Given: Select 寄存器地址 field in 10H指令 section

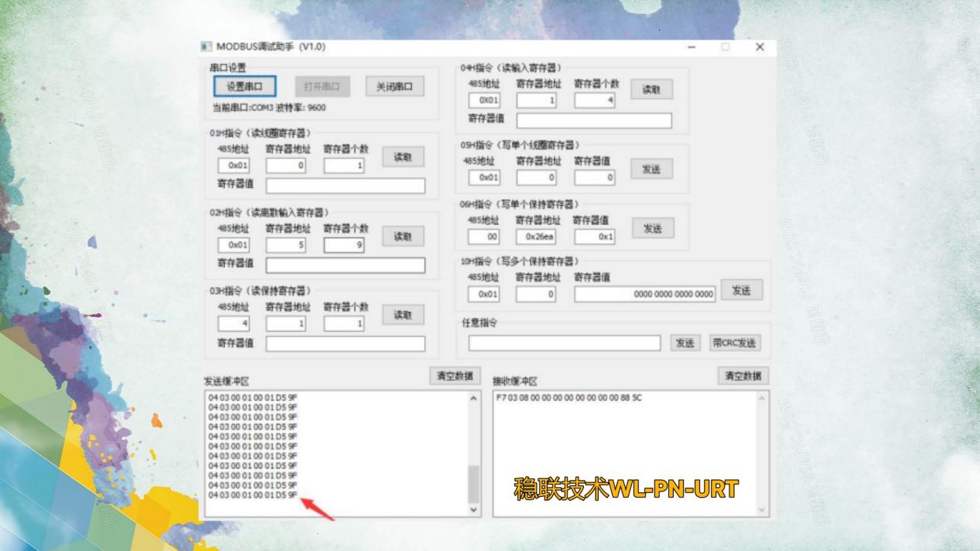Looking at the screenshot, I should click(536, 294).
